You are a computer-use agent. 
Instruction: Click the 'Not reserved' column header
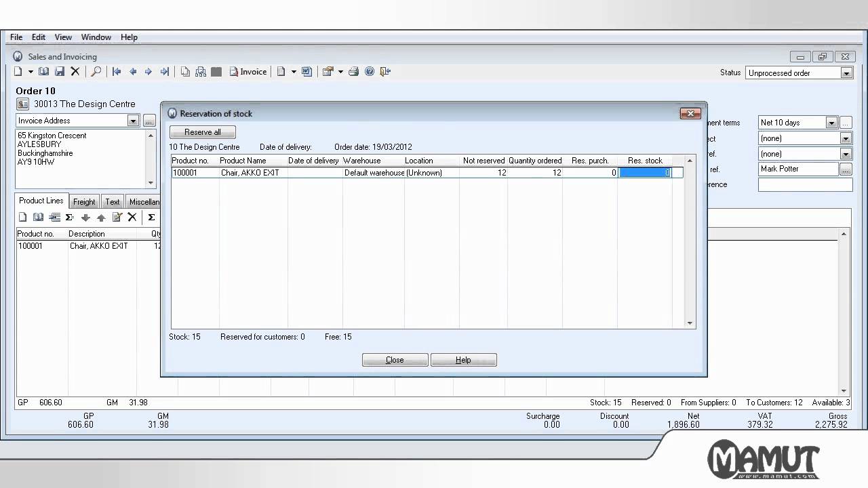(484, 161)
